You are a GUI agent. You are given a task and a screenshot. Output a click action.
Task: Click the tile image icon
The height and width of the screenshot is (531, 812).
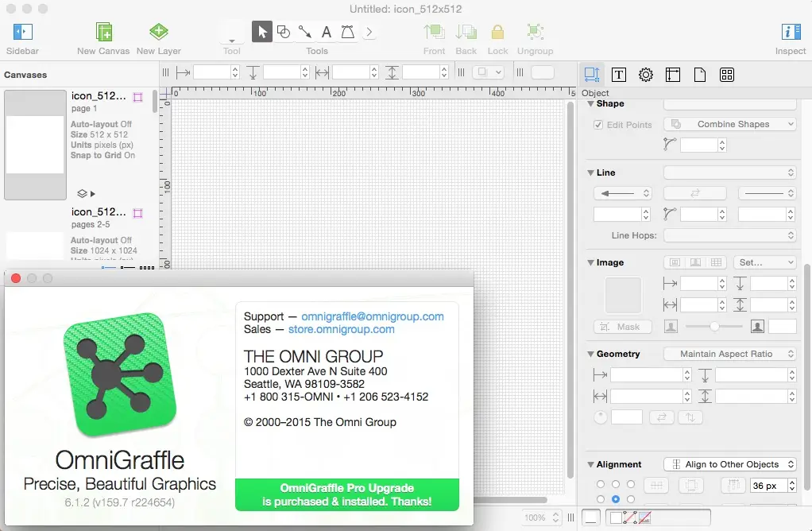coord(716,262)
